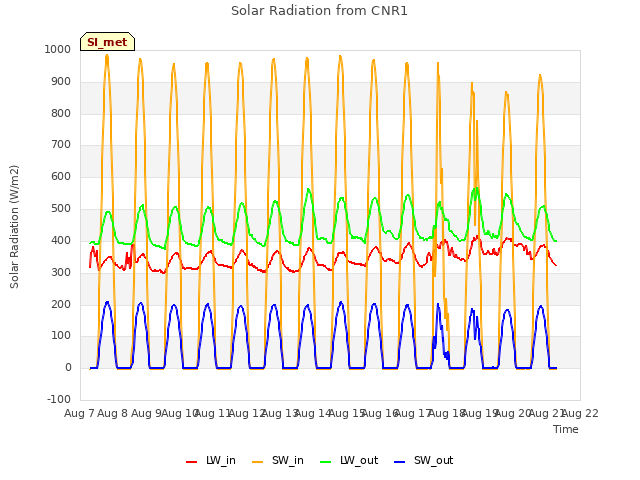The width and height of the screenshot is (640, 480).
Task: Click the Aug 9 x-axis label
Action: [146, 413]
